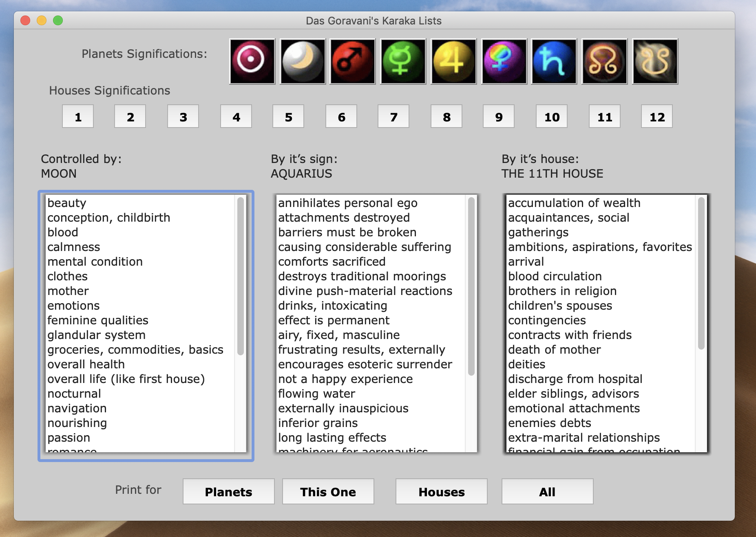Choose the Mars symbol icon
The image size is (756, 537).
(353, 62)
